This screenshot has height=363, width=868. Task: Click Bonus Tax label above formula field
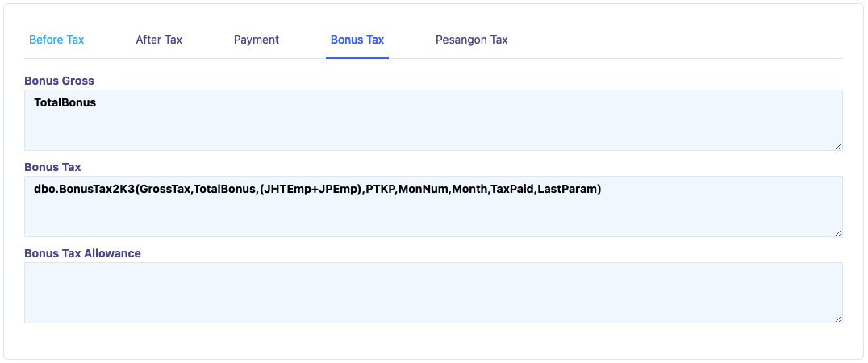click(x=52, y=167)
